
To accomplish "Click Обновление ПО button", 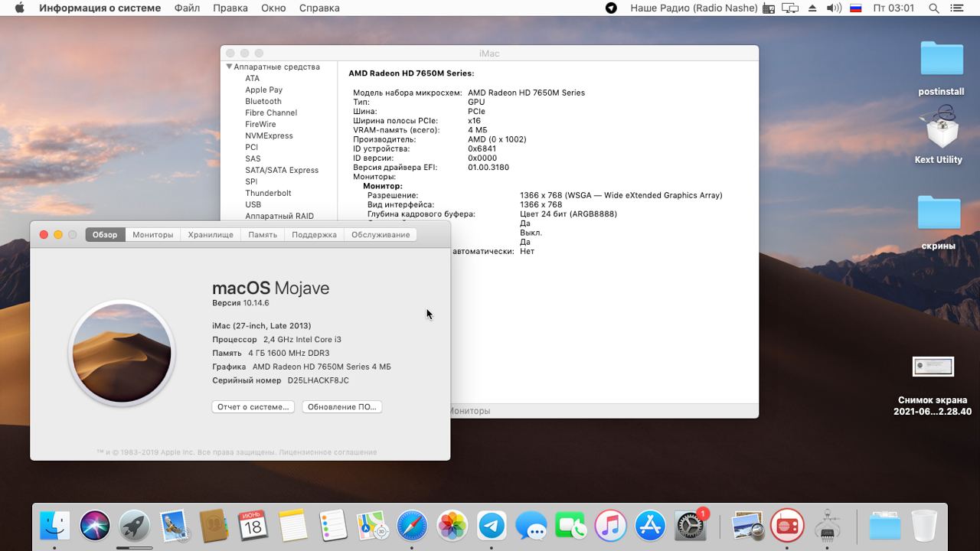I will tap(342, 407).
